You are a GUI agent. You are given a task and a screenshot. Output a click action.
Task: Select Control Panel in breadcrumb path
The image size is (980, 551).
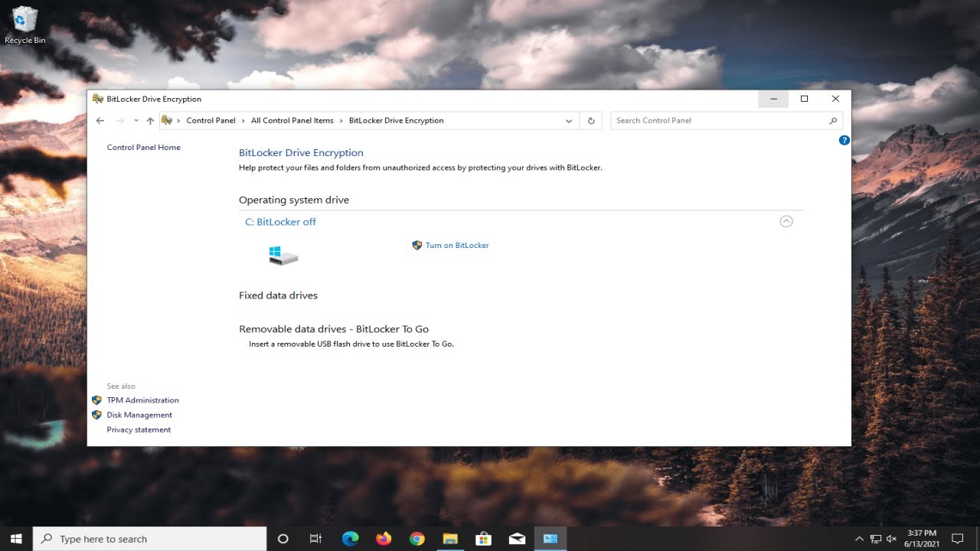click(211, 121)
